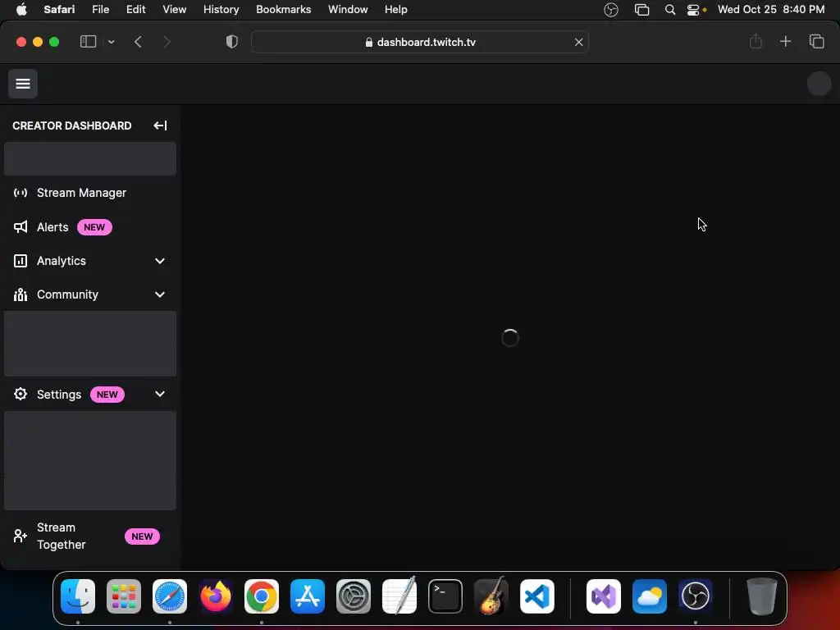Open Terminal from the dock
The height and width of the screenshot is (630, 840).
point(445,596)
